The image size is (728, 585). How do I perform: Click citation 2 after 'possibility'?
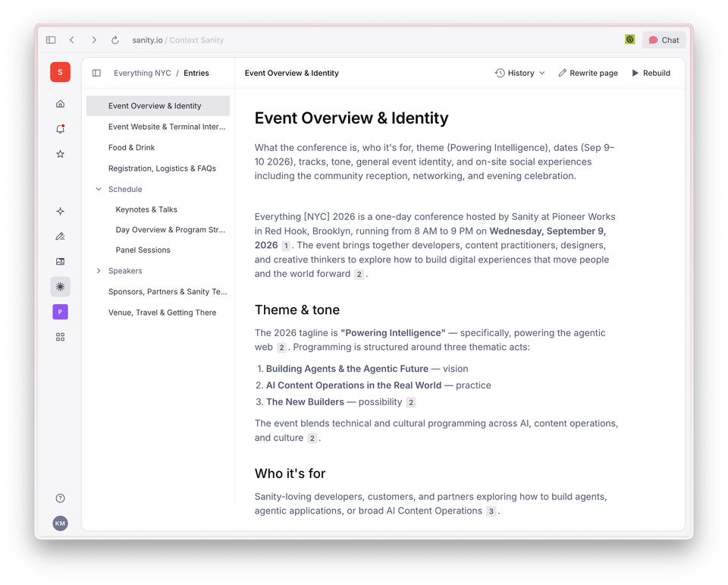(x=411, y=402)
